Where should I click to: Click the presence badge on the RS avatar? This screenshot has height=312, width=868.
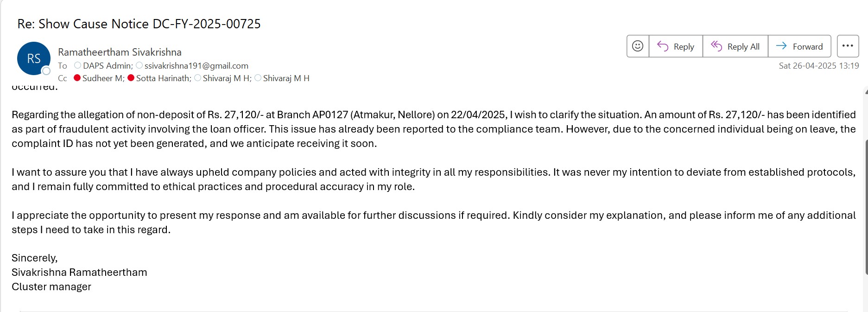(46, 71)
